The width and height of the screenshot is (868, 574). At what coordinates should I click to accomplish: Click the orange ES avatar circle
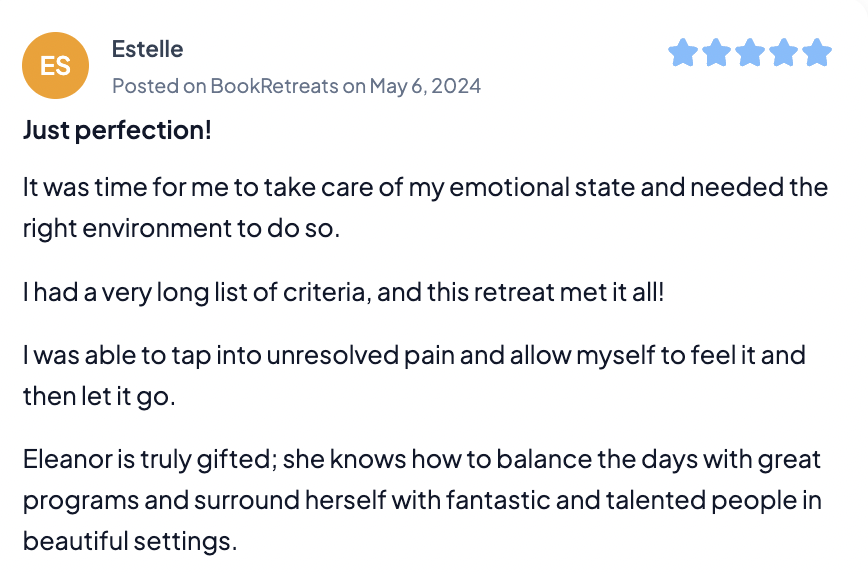[55, 66]
